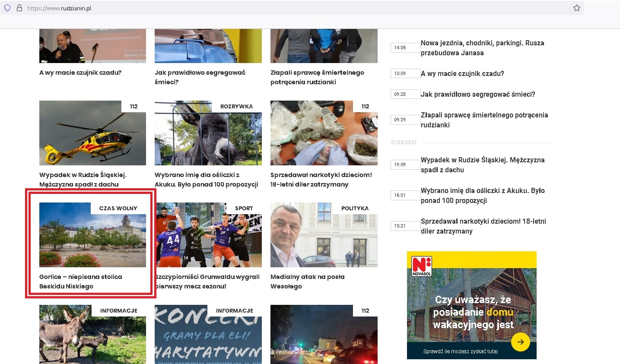The width and height of the screenshot is (620, 364).
Task: Open sidebar news 'Jak prawidłowo segregować śmieci?'
Action: point(478,94)
